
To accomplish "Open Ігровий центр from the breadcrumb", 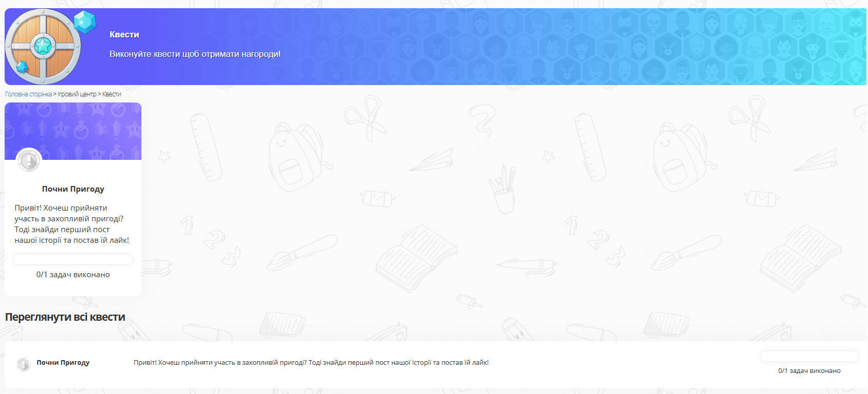I will tap(77, 94).
